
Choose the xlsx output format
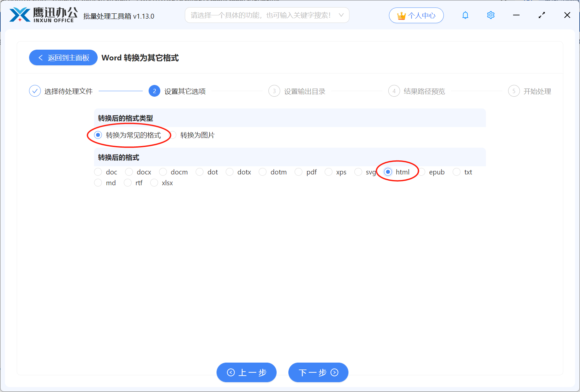tap(154, 183)
